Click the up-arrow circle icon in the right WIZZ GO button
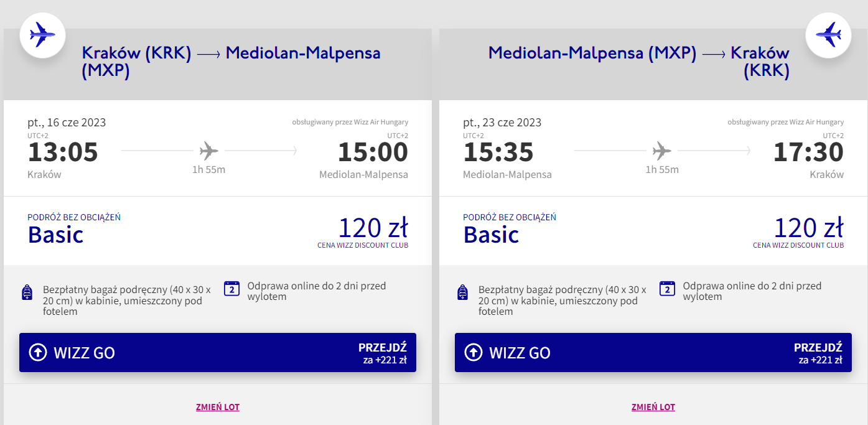This screenshot has width=868, height=425. tap(474, 353)
